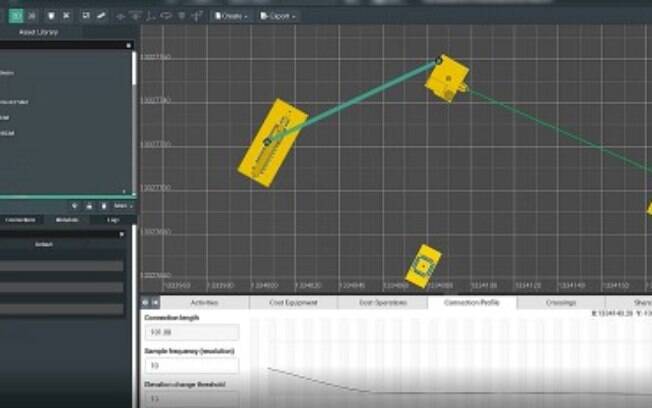Open the Export dropdown menu

point(277,16)
